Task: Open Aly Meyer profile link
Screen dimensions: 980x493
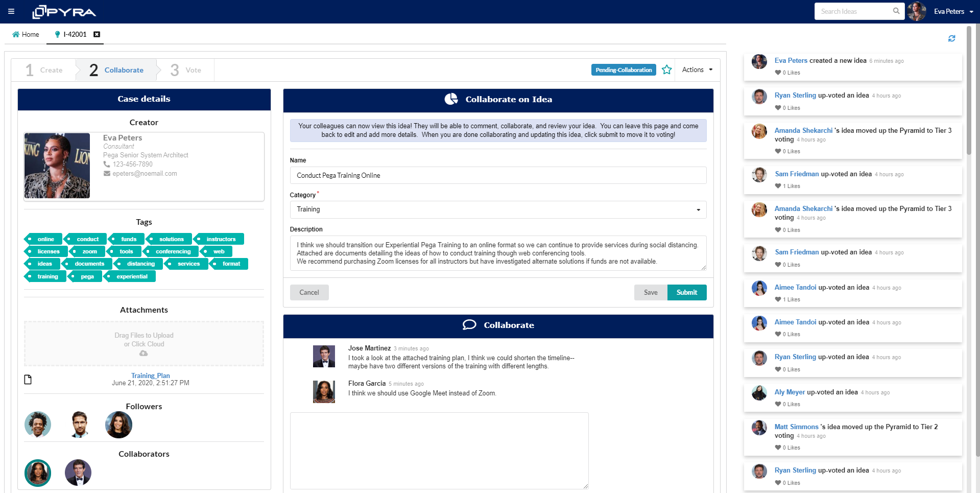Action: click(x=790, y=392)
